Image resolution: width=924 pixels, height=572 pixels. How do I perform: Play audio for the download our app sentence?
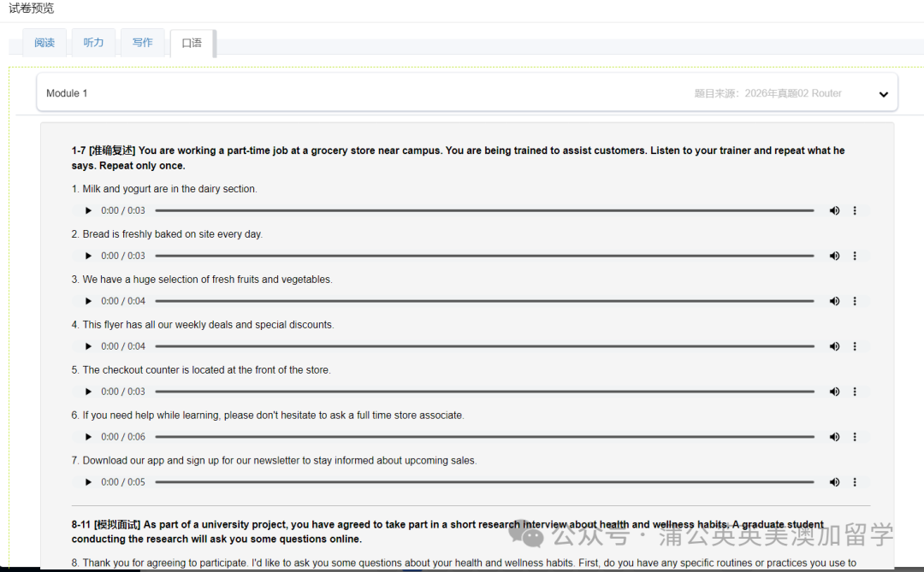tap(87, 482)
